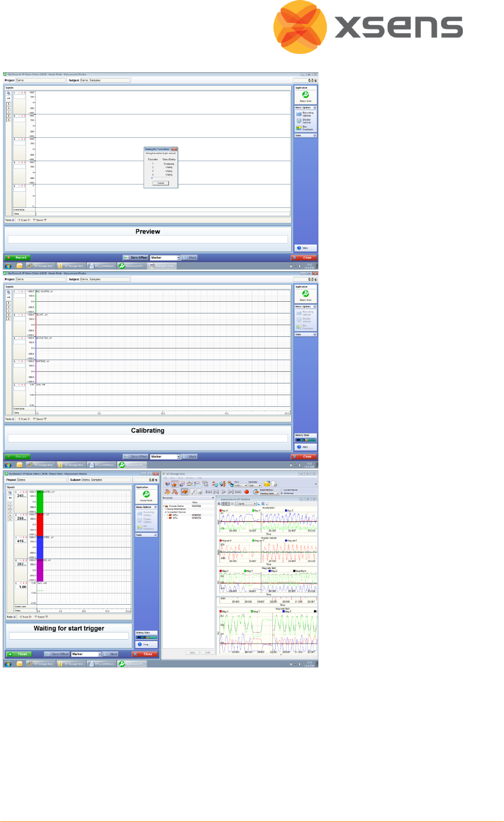Image resolution: width=504 pixels, height=822 pixels.
Task: Click the Acc Z blue legend swatch
Action: (x=287, y=510)
